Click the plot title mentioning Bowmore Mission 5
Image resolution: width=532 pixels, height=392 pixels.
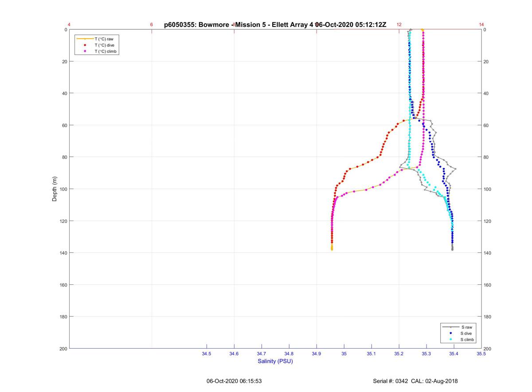(275, 25)
